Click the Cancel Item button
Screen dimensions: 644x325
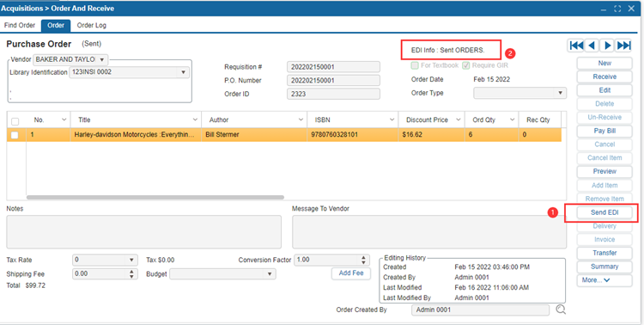605,158
